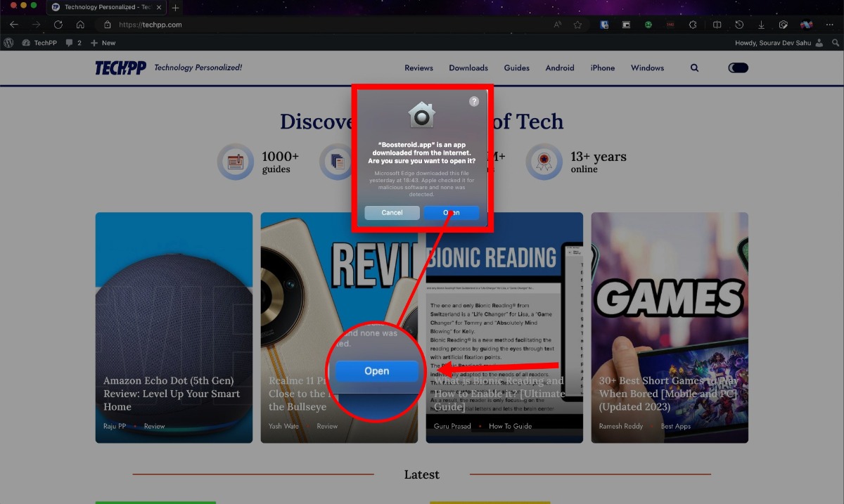Open a new browser tab

point(175,8)
